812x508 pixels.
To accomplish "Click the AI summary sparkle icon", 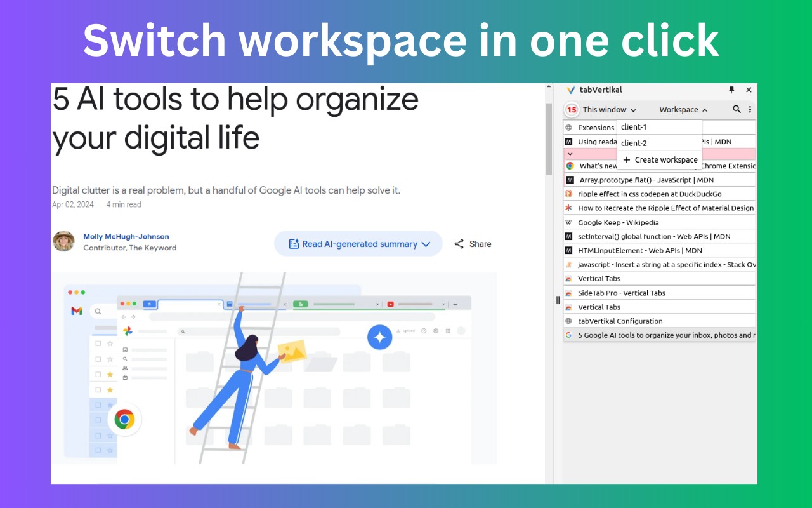I will [x=294, y=244].
